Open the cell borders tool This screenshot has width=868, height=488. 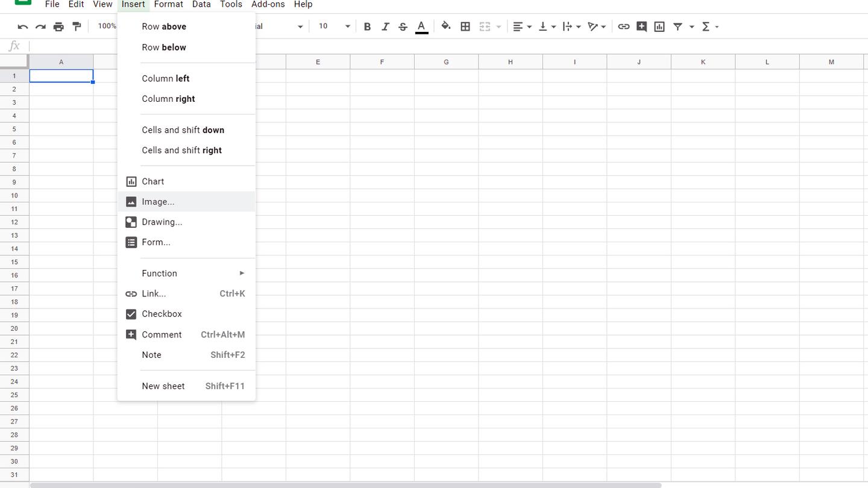pos(465,27)
